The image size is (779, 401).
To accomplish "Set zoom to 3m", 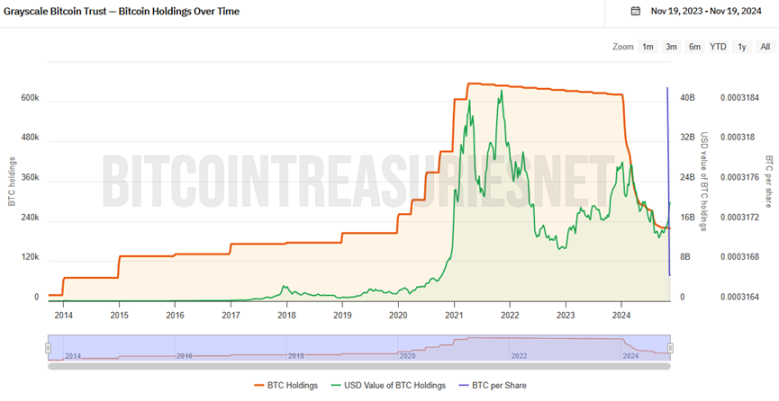I will 671,47.
